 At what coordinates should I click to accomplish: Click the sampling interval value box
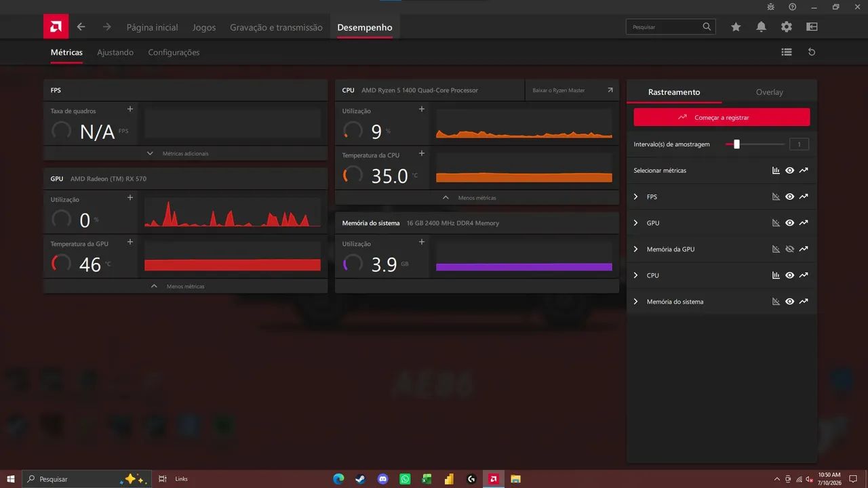pyautogui.click(x=799, y=144)
